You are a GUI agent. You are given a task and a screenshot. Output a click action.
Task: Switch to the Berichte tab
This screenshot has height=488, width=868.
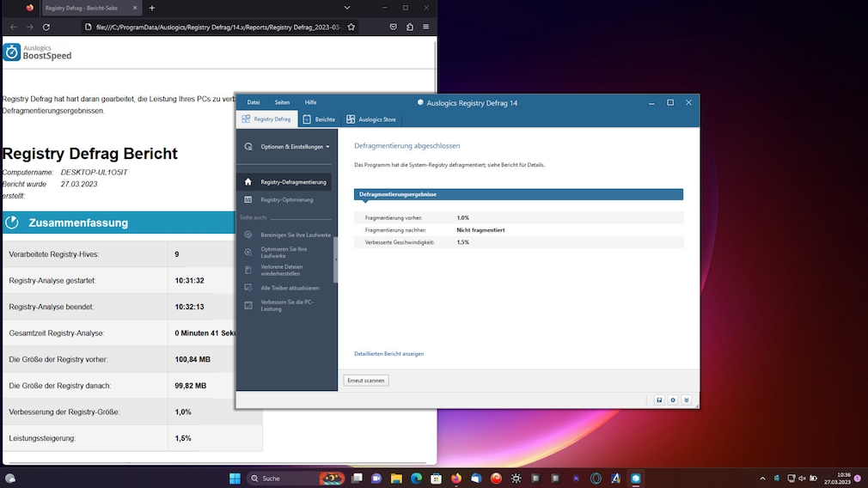[320, 119]
